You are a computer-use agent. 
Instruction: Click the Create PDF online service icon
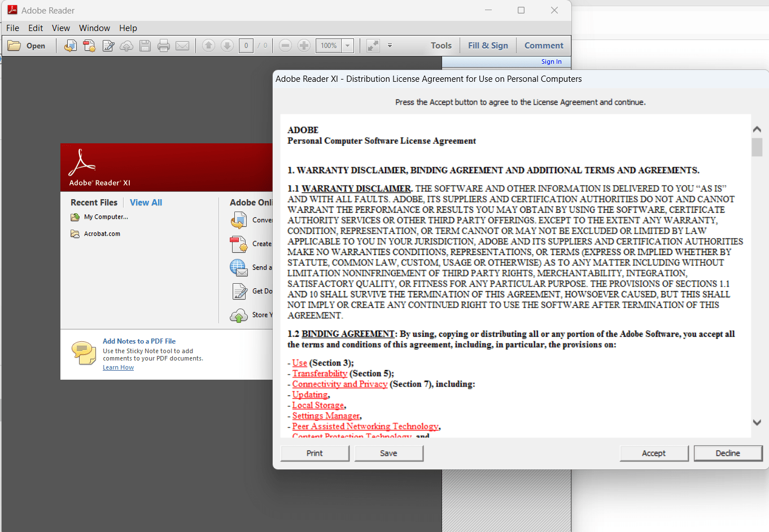click(x=239, y=244)
